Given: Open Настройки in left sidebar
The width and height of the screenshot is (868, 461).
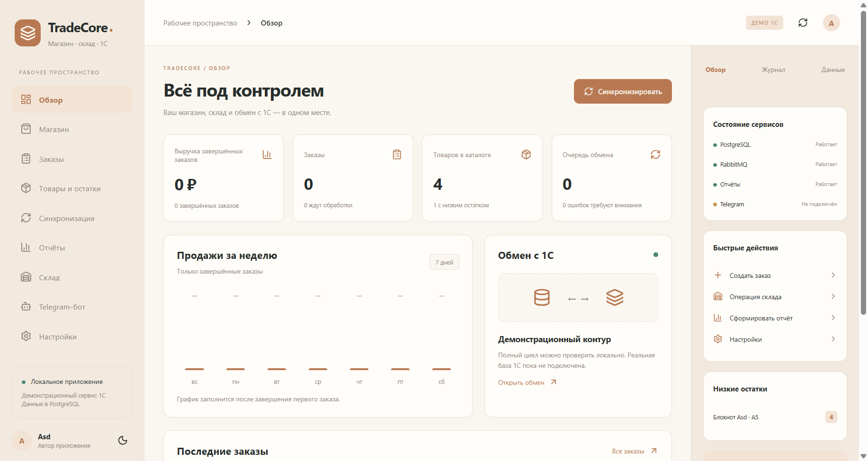Looking at the screenshot, I should (72, 337).
